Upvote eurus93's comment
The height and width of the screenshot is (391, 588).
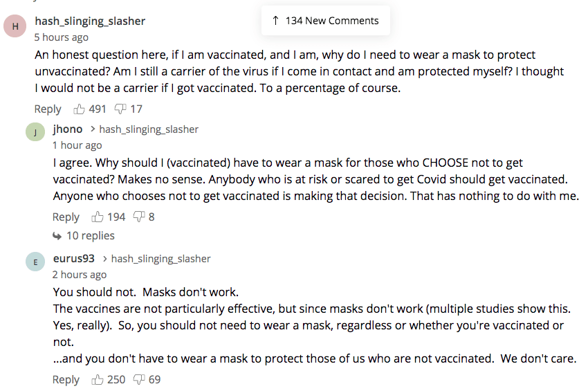tap(98, 379)
